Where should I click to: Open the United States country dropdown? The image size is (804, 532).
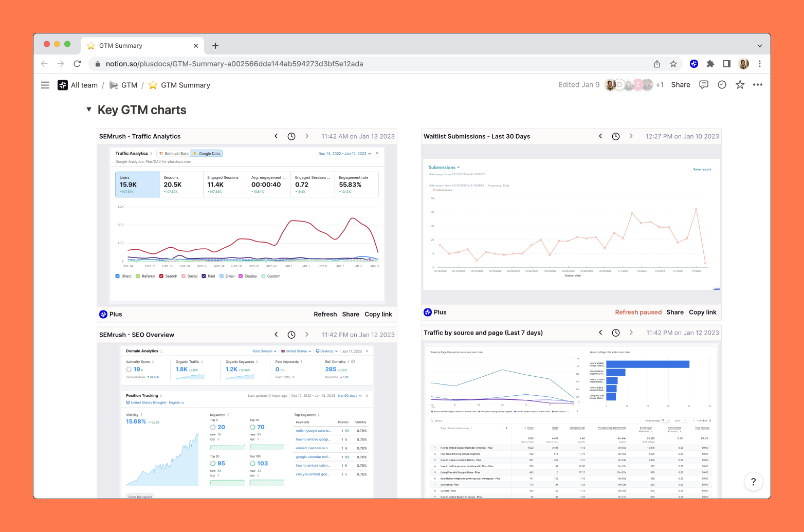(296, 351)
